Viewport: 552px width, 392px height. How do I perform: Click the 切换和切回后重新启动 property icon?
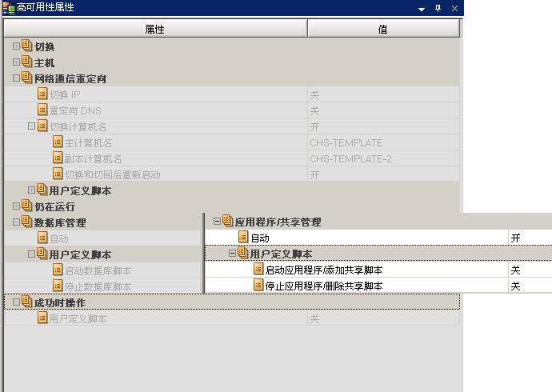(58, 174)
